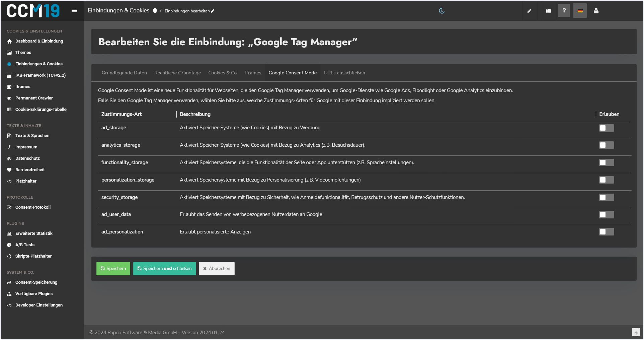
Task: Edit the breadcrumb via the pencil next to Einbindungen bearbeiten
Action: [213, 11]
